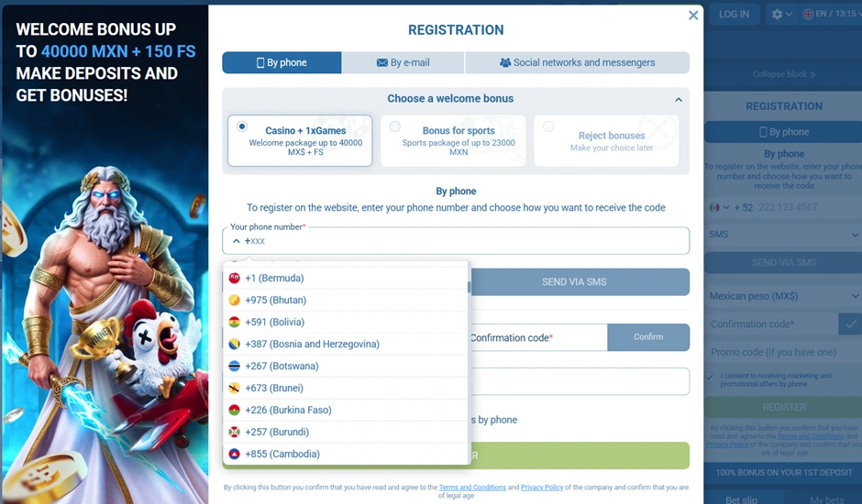Image resolution: width=862 pixels, height=504 pixels.
Task: Select +673 (Brunei) country code
Action: pos(346,388)
